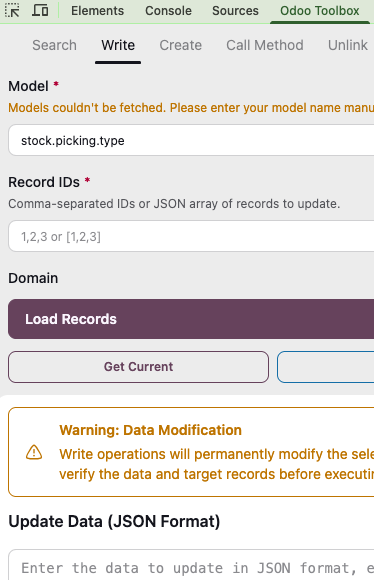Open the Create operation tab
The width and height of the screenshot is (374, 580).
coord(181,45)
